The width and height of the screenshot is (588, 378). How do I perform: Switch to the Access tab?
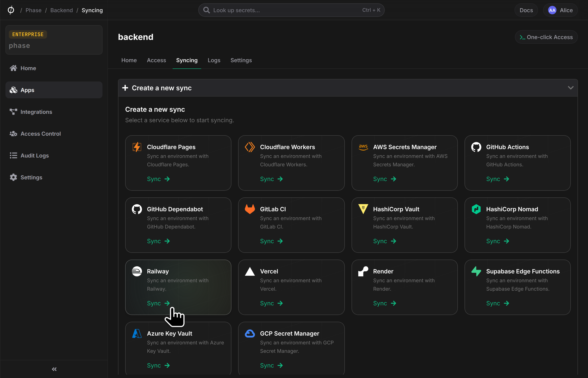point(156,60)
